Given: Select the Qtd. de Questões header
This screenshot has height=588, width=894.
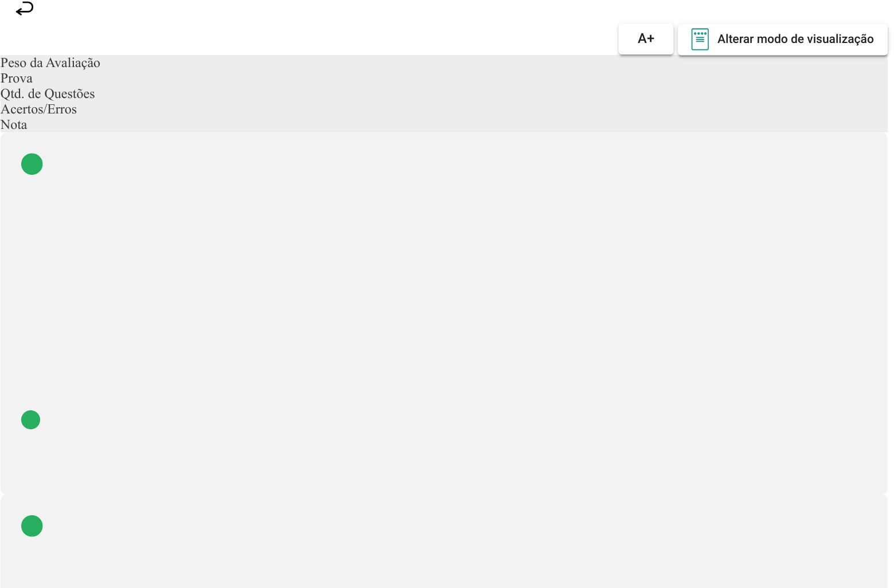Looking at the screenshot, I should click(x=48, y=94).
